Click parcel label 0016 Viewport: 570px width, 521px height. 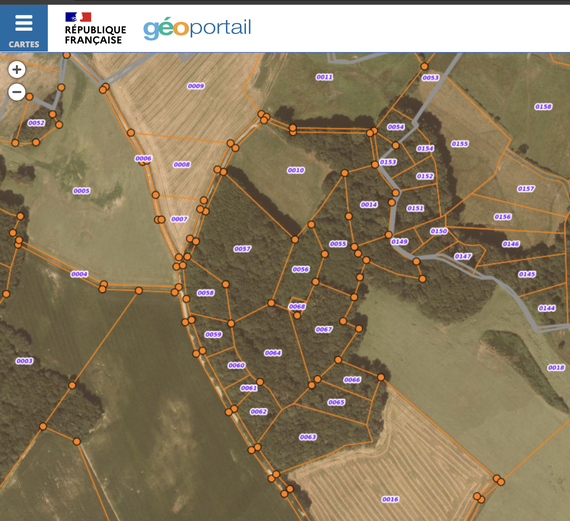[390, 499]
